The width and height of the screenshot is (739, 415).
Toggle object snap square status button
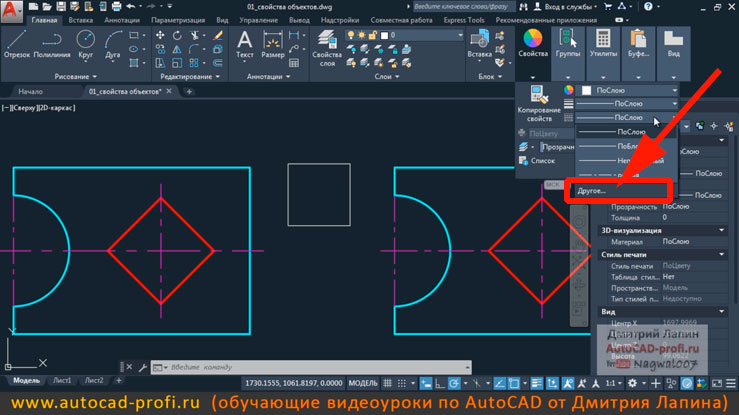pyautogui.click(x=514, y=383)
